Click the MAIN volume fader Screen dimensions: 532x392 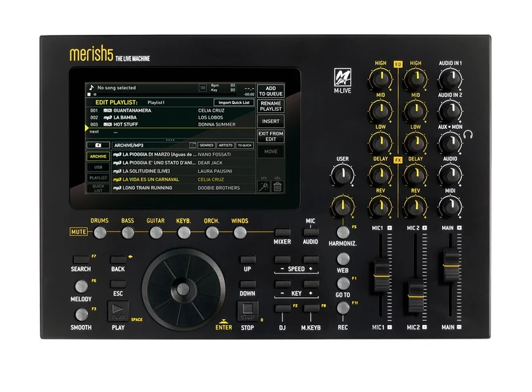451,265
